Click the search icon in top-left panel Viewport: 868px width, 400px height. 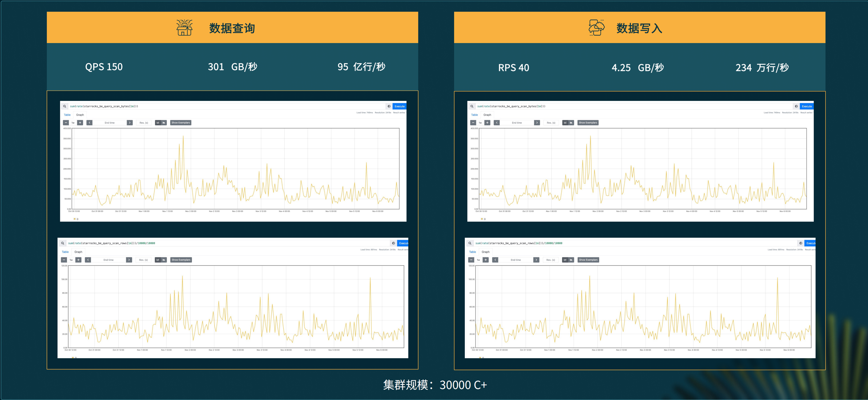pyautogui.click(x=64, y=106)
